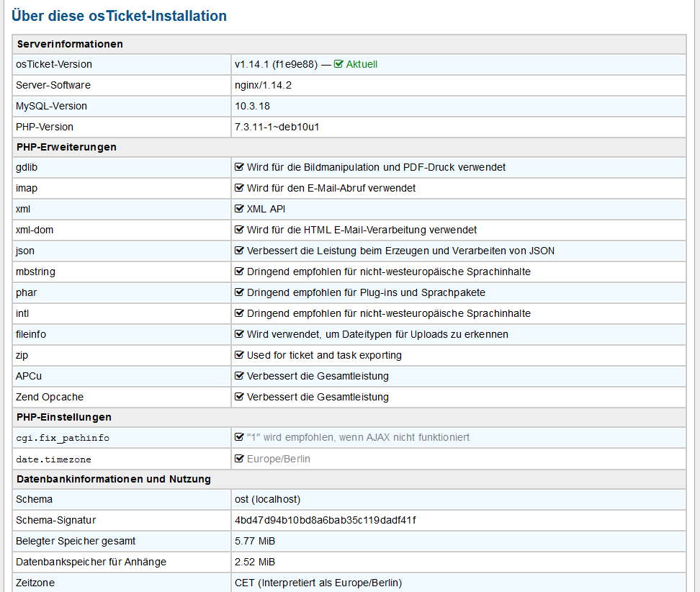Click the Plug-ins und Sprachpakete description

tap(366, 292)
